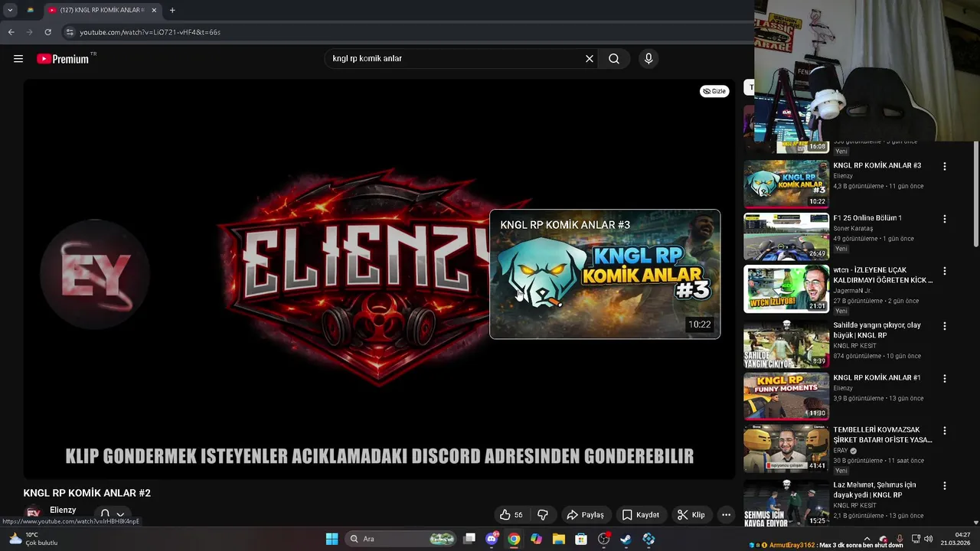Expand hidden system tray icons chevron

click(x=867, y=539)
